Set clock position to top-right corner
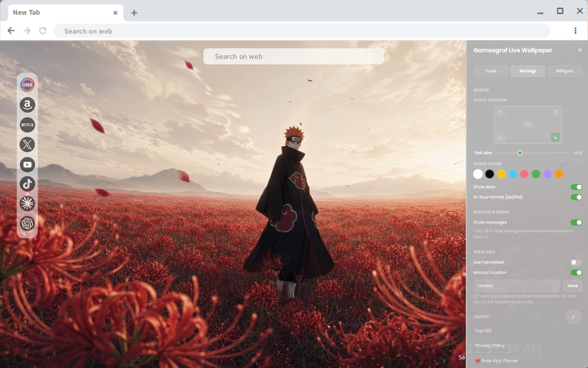Screen dimensions: 588x368 click(555, 113)
